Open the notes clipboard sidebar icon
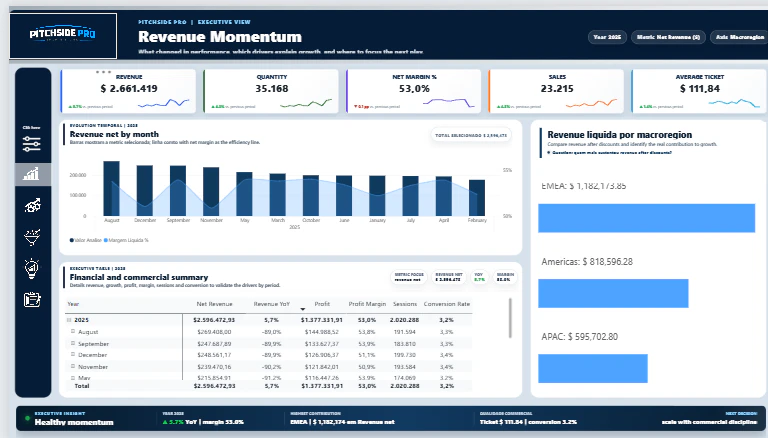 pos(32,299)
